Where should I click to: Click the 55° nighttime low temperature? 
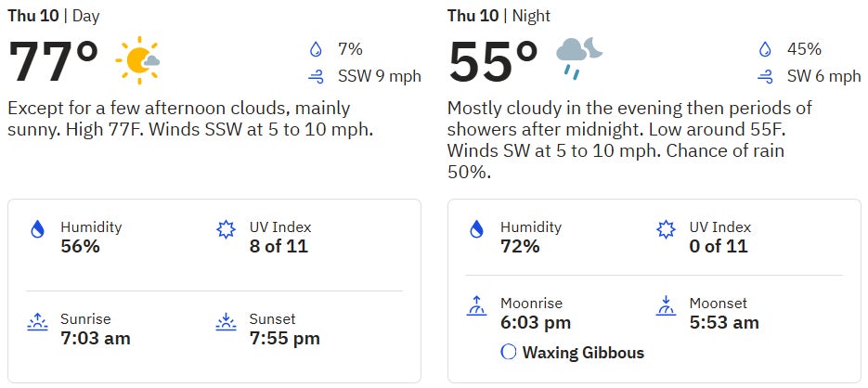(493, 63)
